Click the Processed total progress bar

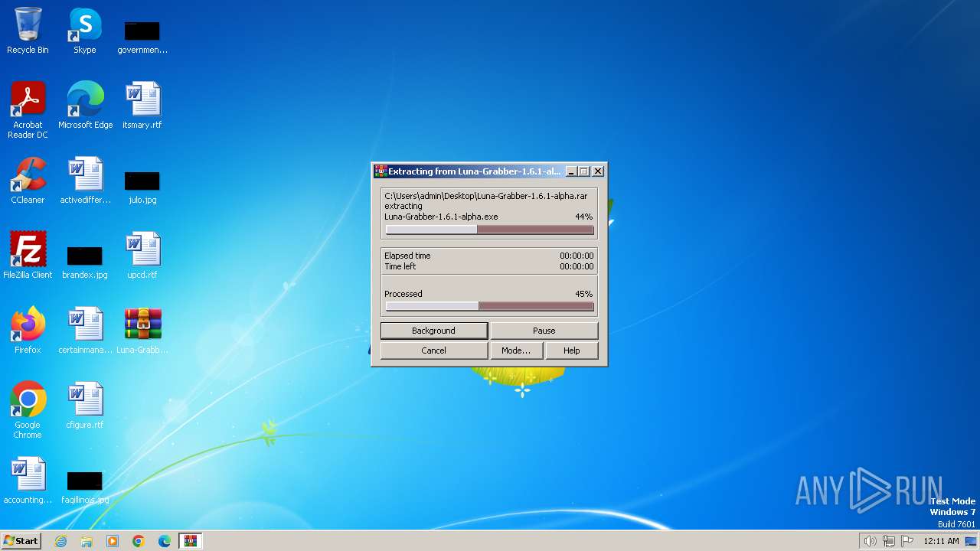490,306
